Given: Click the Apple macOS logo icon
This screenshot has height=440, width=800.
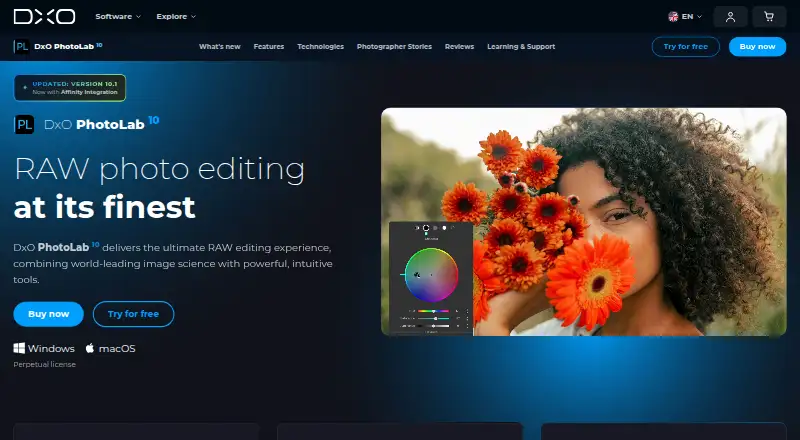Looking at the screenshot, I should (90, 348).
